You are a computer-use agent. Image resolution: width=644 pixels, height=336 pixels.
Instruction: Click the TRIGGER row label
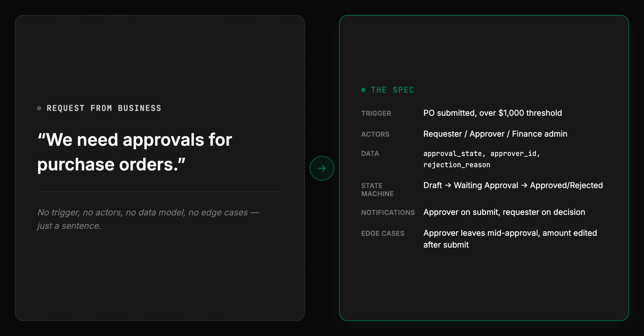click(376, 113)
